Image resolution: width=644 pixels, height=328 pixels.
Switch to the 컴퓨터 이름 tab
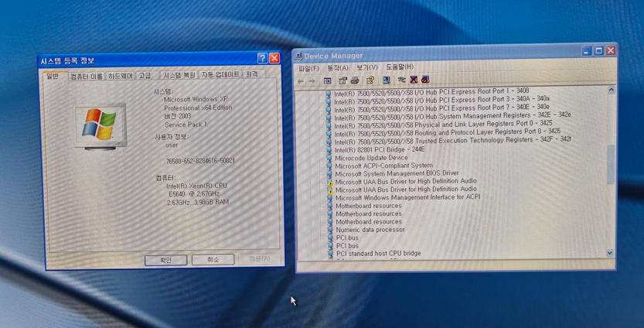(87, 77)
